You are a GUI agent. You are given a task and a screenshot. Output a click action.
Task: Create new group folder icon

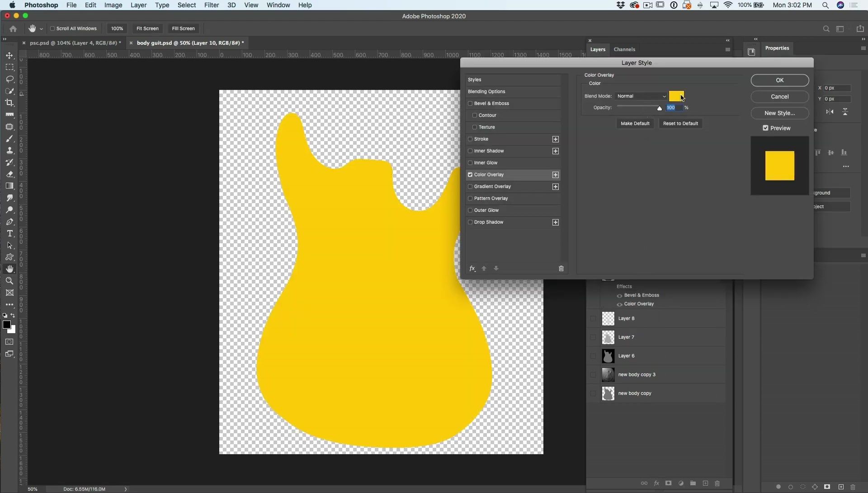tap(693, 484)
